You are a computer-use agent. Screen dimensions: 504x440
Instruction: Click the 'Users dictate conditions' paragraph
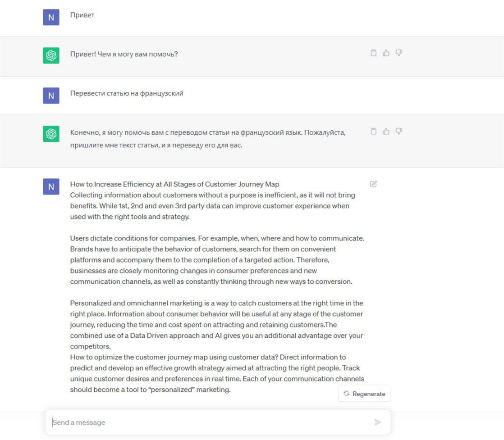216,260
